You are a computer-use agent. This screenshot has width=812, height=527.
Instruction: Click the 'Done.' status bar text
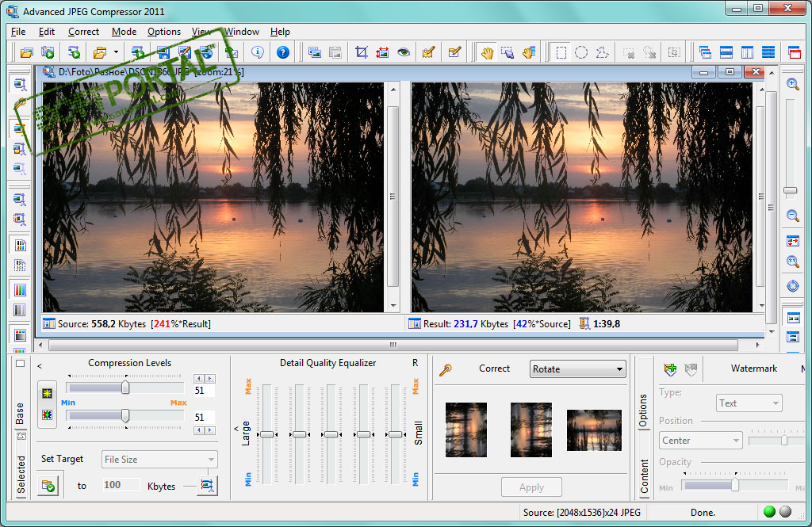pyautogui.click(x=703, y=513)
